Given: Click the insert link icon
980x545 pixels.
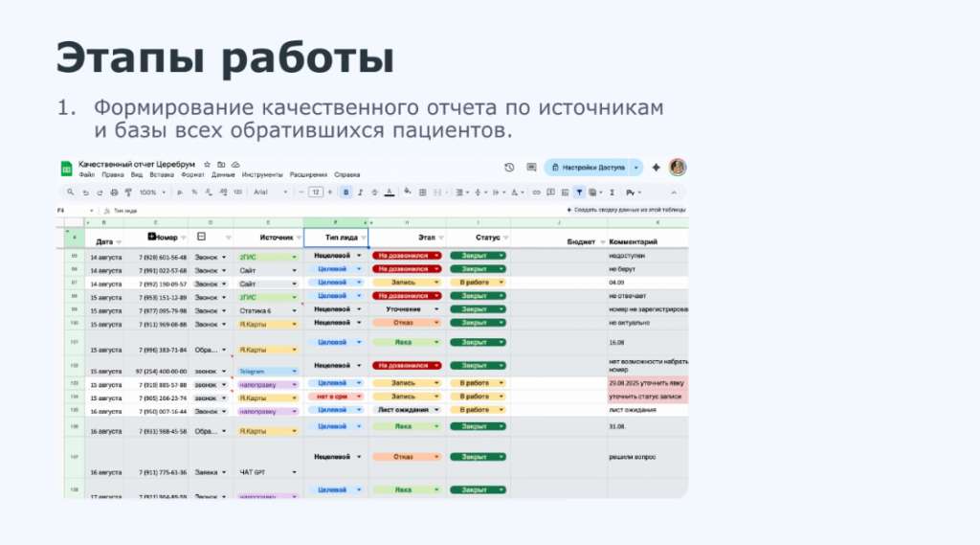Looking at the screenshot, I should pyautogui.click(x=537, y=193).
